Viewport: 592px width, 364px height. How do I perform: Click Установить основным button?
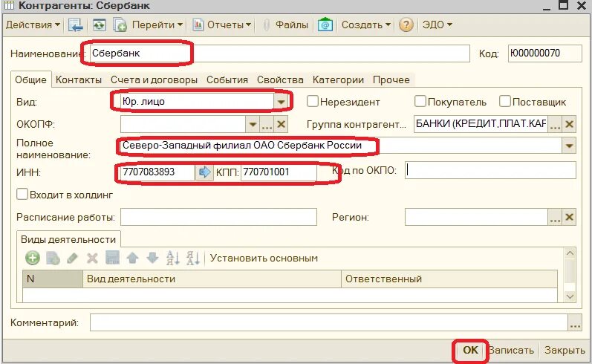[x=264, y=259]
